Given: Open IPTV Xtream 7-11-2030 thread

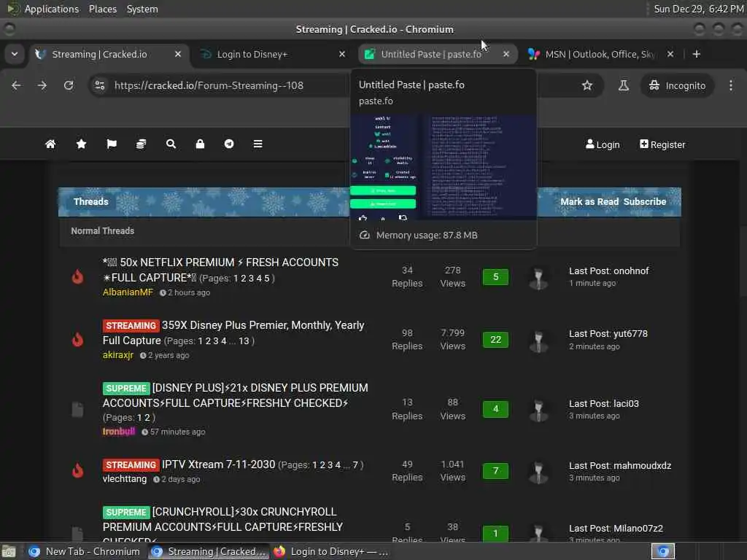Looking at the screenshot, I should pos(218,464).
